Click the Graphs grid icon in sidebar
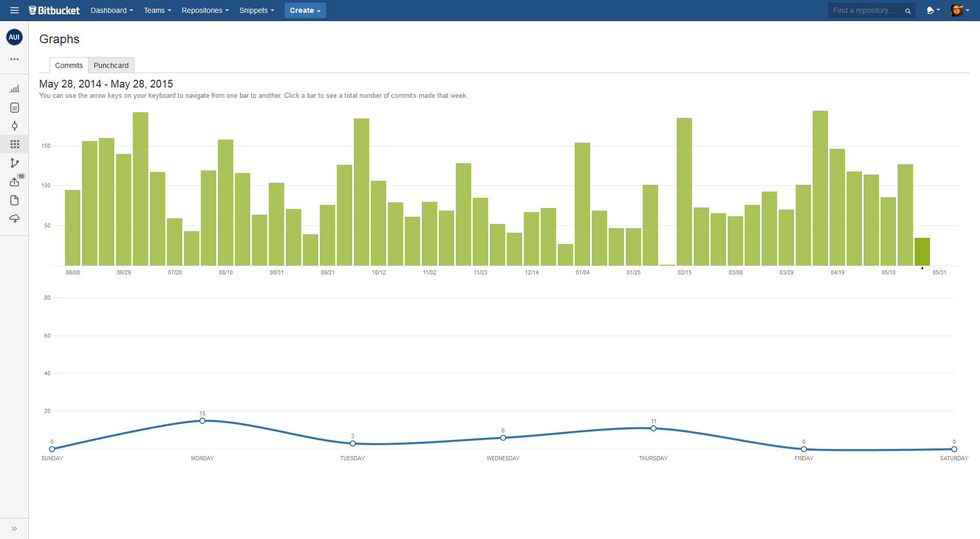The width and height of the screenshot is (980, 539). click(14, 144)
